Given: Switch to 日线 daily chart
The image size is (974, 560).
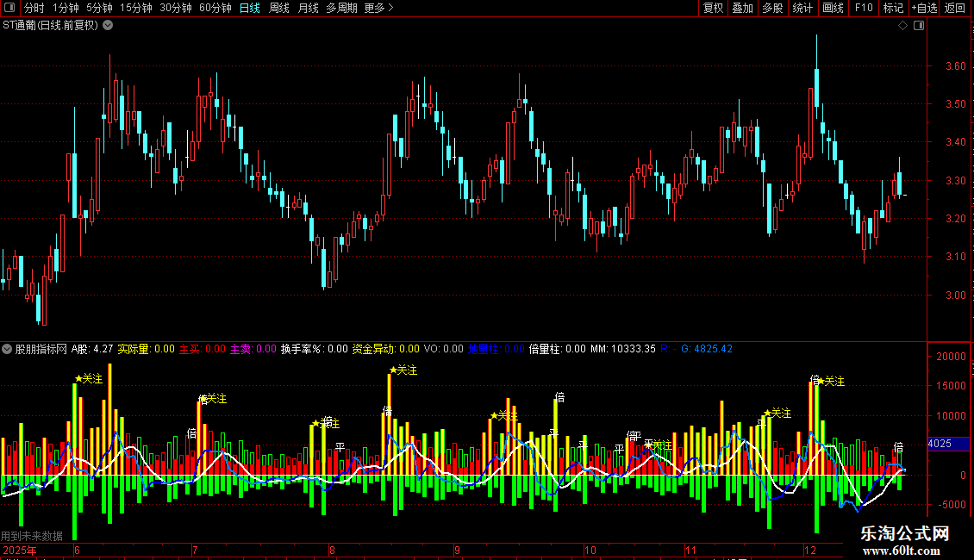Looking at the screenshot, I should point(250,8).
